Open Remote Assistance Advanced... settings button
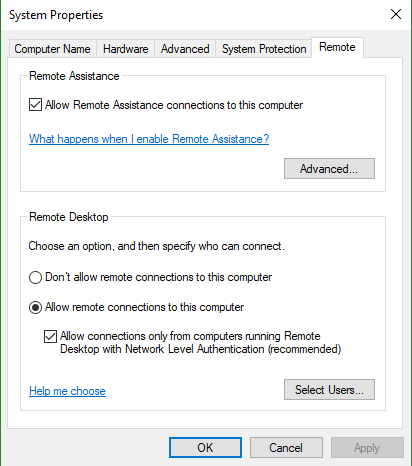The height and width of the screenshot is (466, 412). pyautogui.click(x=329, y=169)
